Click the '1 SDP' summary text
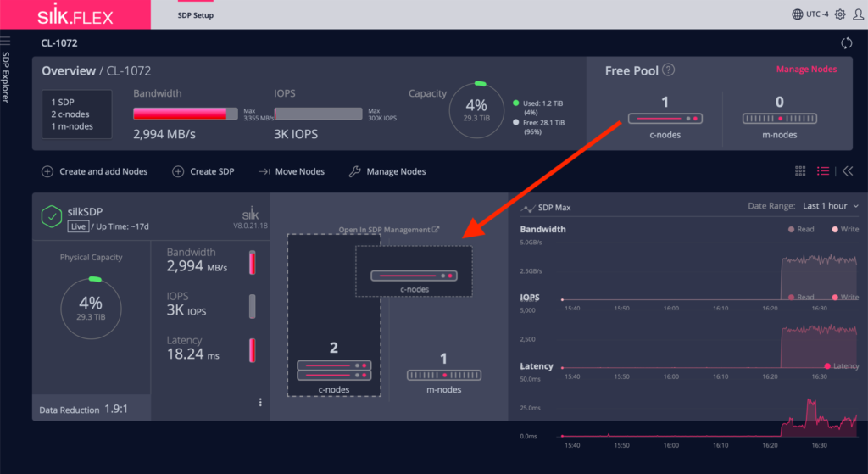This screenshot has height=474, width=868. tap(63, 102)
